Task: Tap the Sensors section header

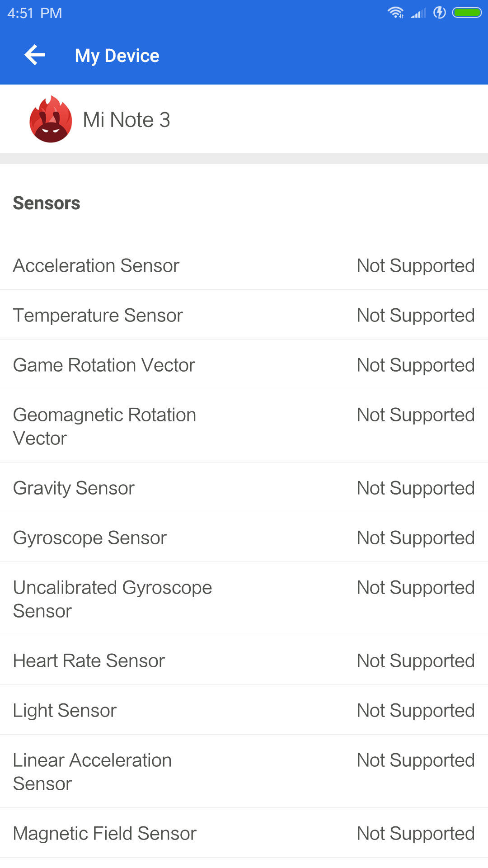Action: pyautogui.click(x=47, y=203)
